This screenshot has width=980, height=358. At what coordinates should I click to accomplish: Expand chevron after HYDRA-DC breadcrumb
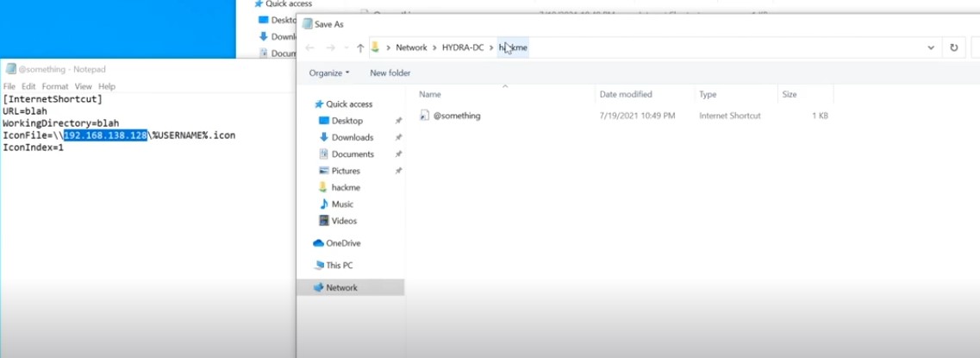(x=491, y=47)
